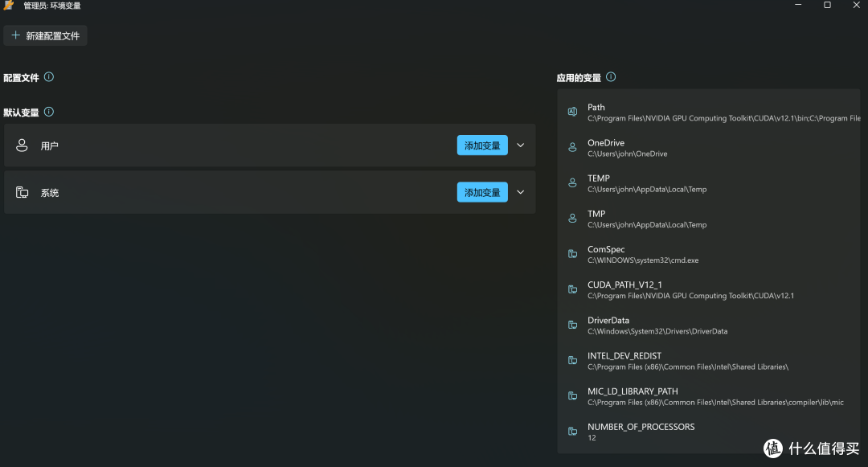Expand the 系统 variables chevron
This screenshot has width=868, height=467.
(x=520, y=192)
